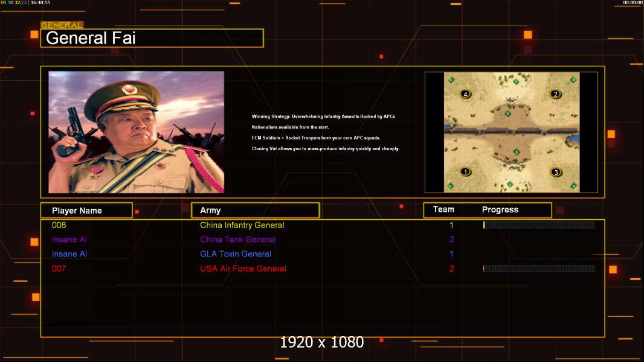The image size is (644, 362).
Task: Select player name 008
Action: [59, 225]
